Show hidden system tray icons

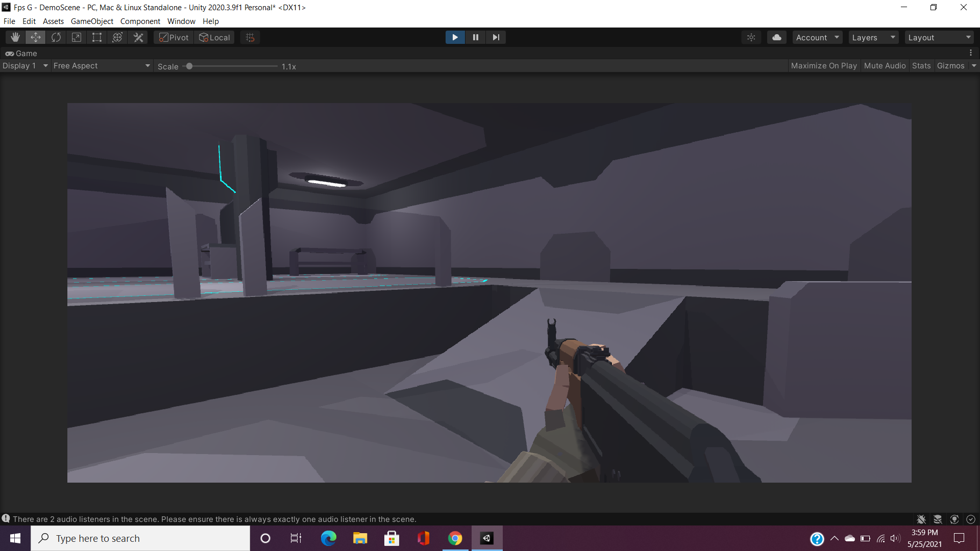835,538
